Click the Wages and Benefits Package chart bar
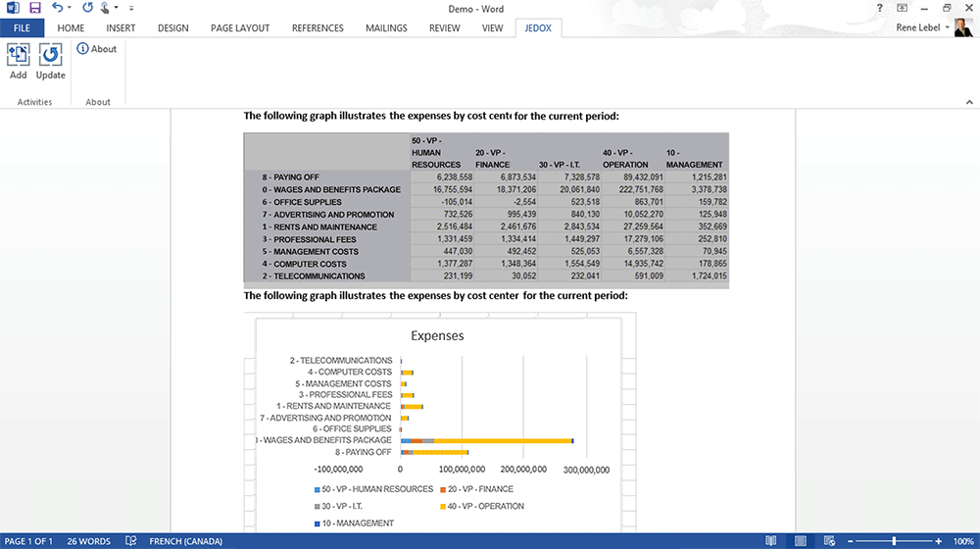 (487, 441)
